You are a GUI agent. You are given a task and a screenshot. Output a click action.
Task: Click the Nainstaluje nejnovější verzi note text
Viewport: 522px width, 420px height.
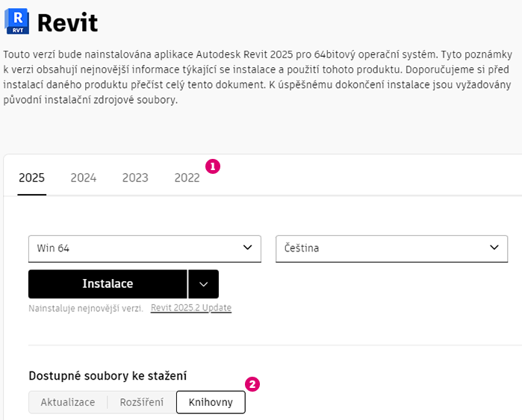pyautogui.click(x=86, y=308)
